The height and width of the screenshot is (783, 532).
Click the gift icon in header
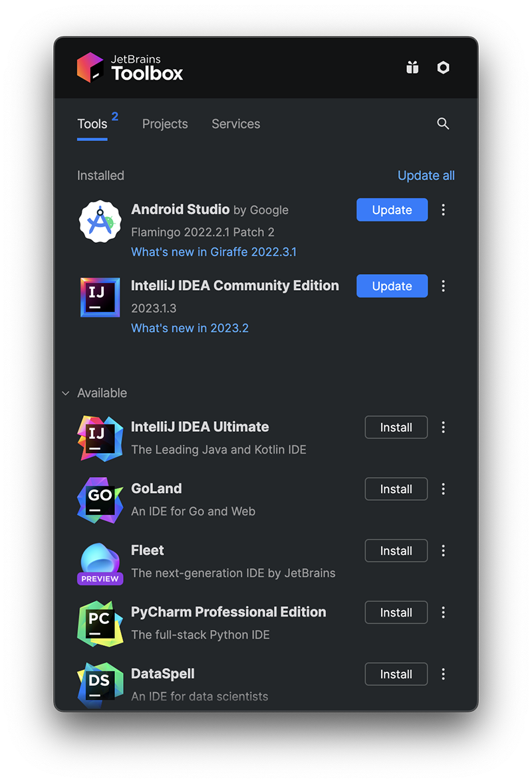coord(412,67)
